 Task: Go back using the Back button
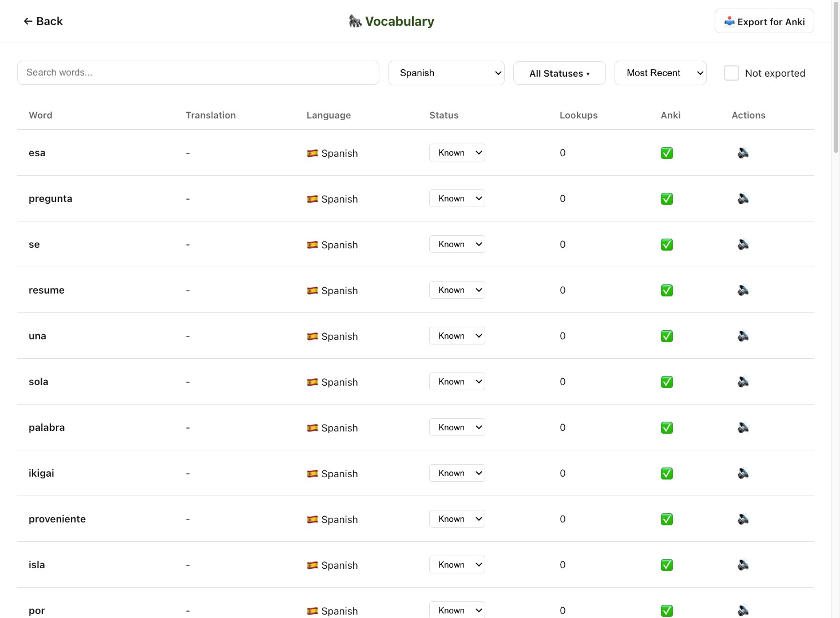(43, 21)
